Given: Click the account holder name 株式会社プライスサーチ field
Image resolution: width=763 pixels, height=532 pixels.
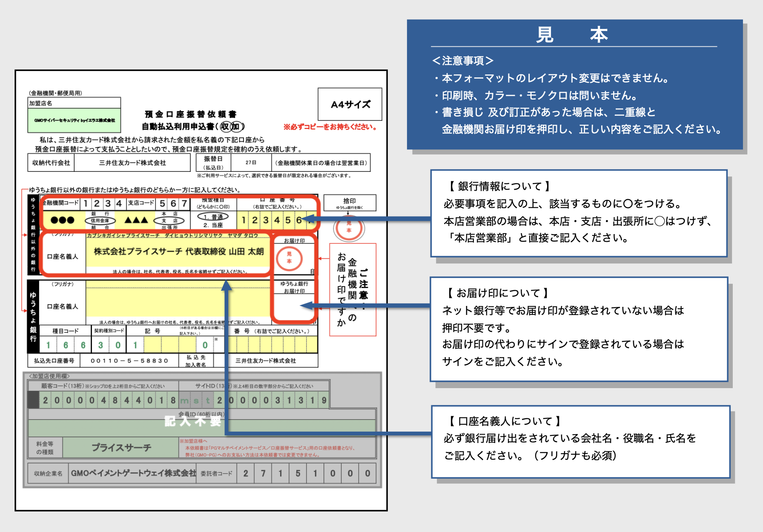Looking at the screenshot, I should pyautogui.click(x=179, y=252).
